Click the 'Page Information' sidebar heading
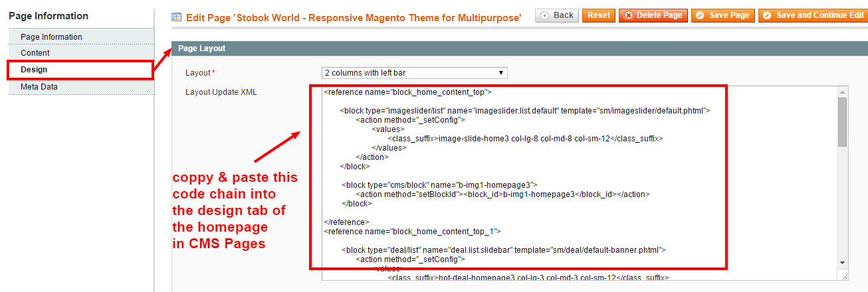 tap(49, 16)
